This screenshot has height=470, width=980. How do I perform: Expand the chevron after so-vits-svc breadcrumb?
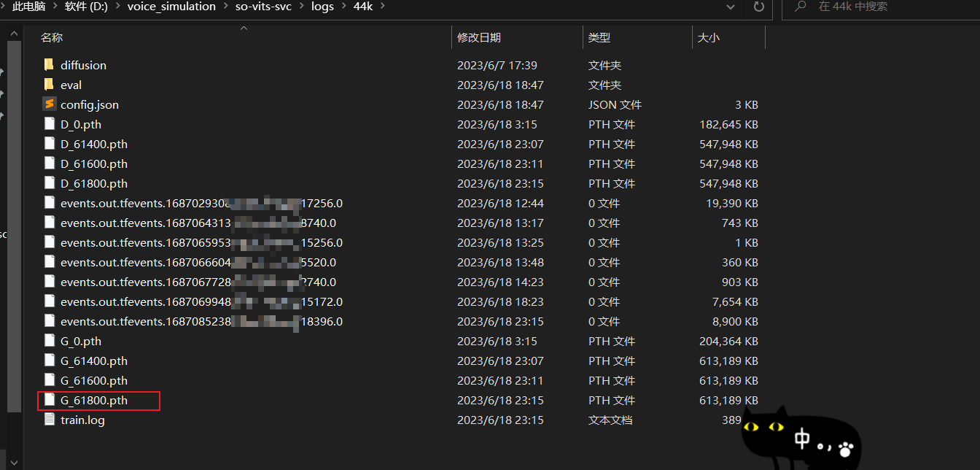(x=301, y=7)
